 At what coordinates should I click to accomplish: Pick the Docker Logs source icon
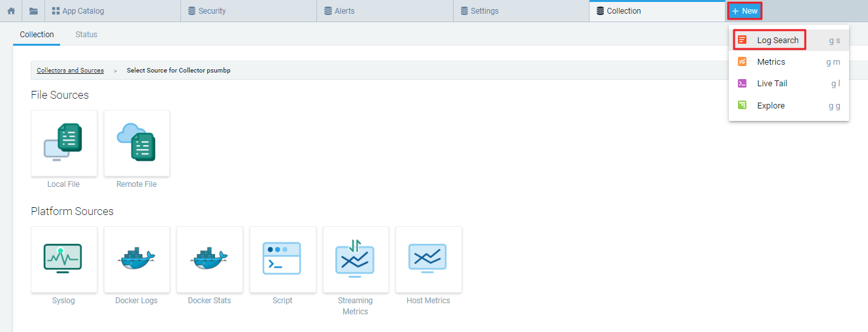coord(137,259)
